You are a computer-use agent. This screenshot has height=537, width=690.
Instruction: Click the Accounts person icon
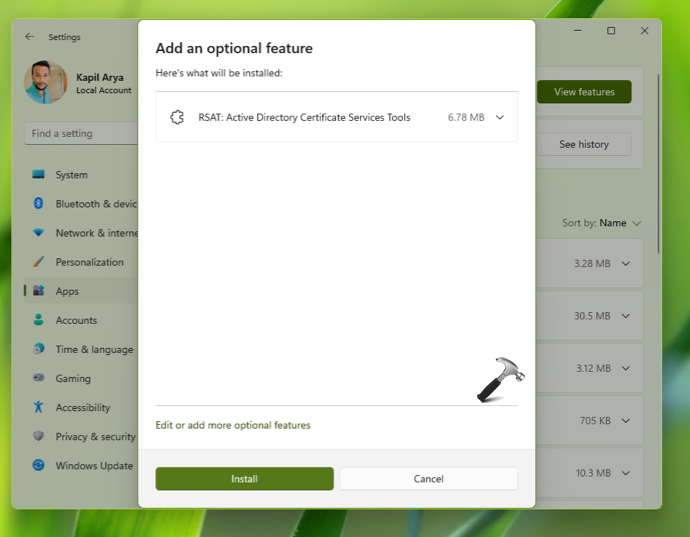[38, 320]
